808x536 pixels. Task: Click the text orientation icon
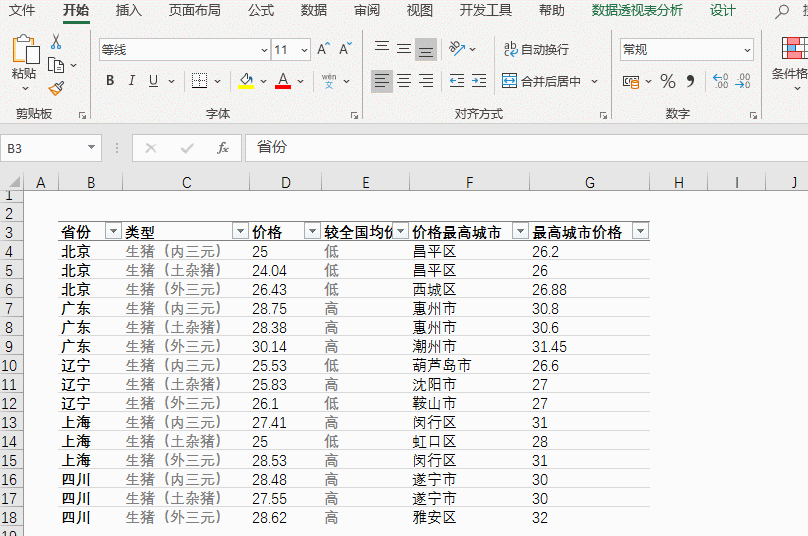457,49
